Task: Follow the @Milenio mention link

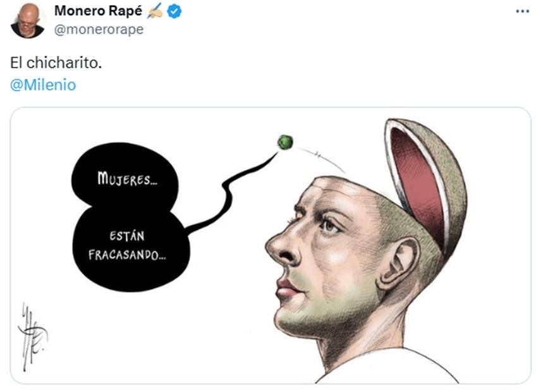Action: [x=43, y=85]
